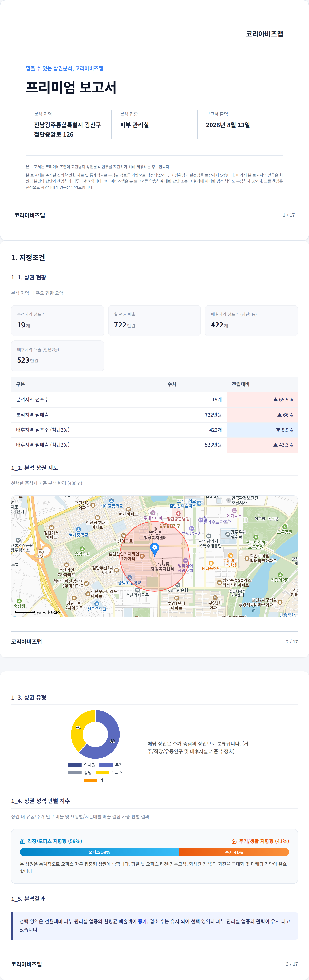Click the 쌍암중흥S클래스 apartment icon
Screen dimensions: 309x980
pos(219,582)
